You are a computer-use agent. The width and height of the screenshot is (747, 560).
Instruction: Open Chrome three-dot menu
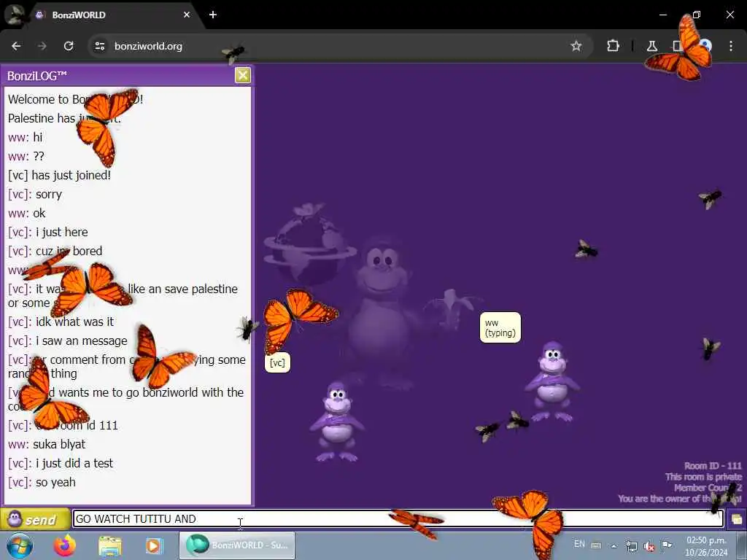click(731, 46)
